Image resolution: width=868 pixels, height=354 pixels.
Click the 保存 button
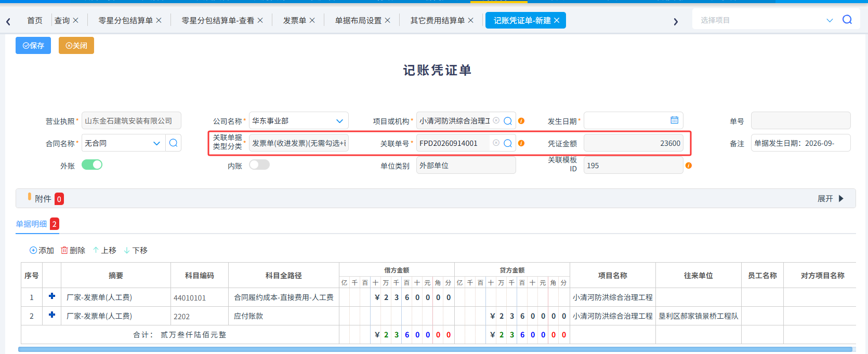pyautogui.click(x=33, y=46)
